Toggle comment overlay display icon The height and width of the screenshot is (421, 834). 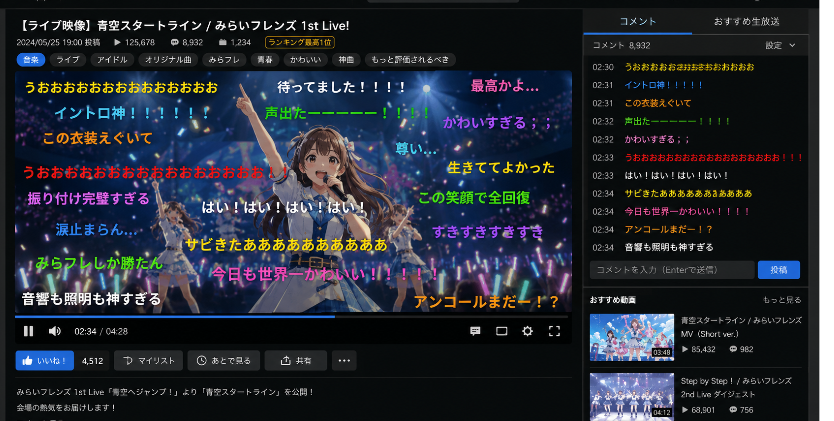point(476,331)
